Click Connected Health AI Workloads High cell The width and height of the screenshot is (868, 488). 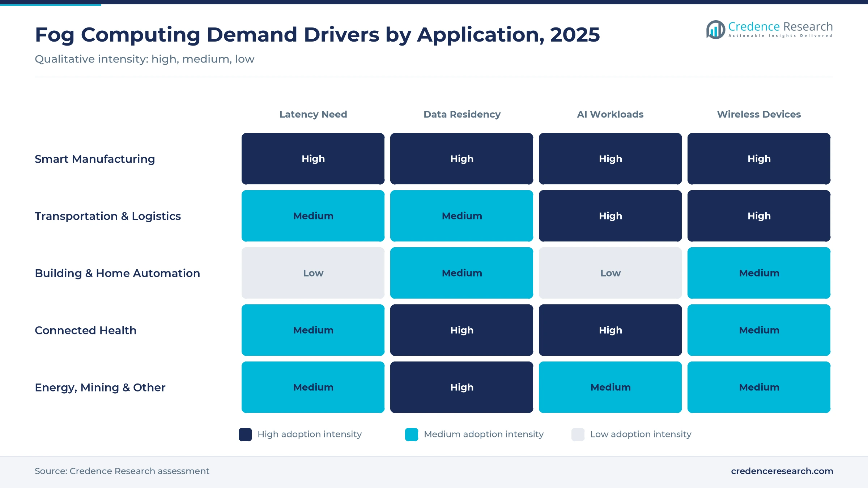tap(610, 330)
